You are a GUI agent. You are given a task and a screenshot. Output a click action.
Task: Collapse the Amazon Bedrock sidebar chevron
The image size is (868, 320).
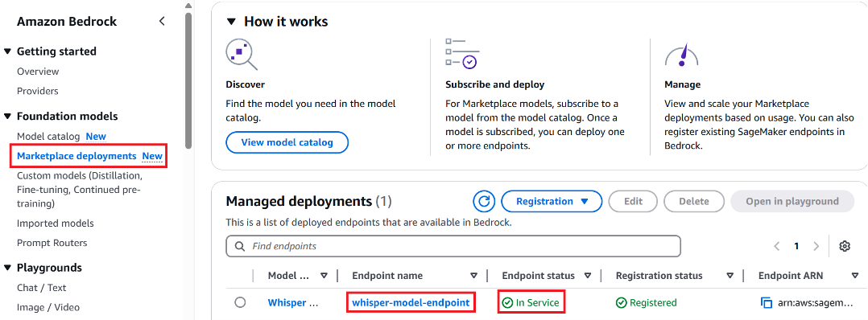coord(162,22)
